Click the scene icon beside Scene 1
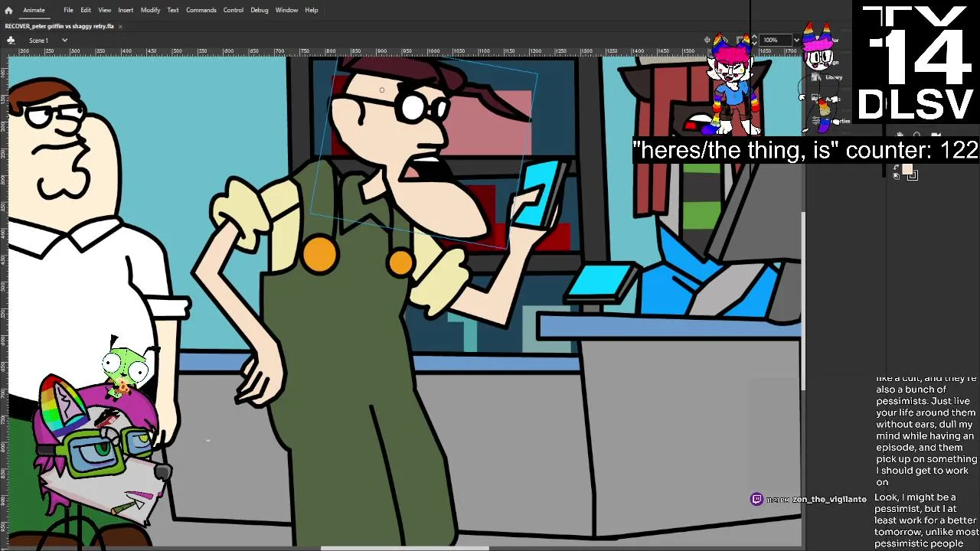The height and width of the screenshot is (551, 980). click(11, 40)
